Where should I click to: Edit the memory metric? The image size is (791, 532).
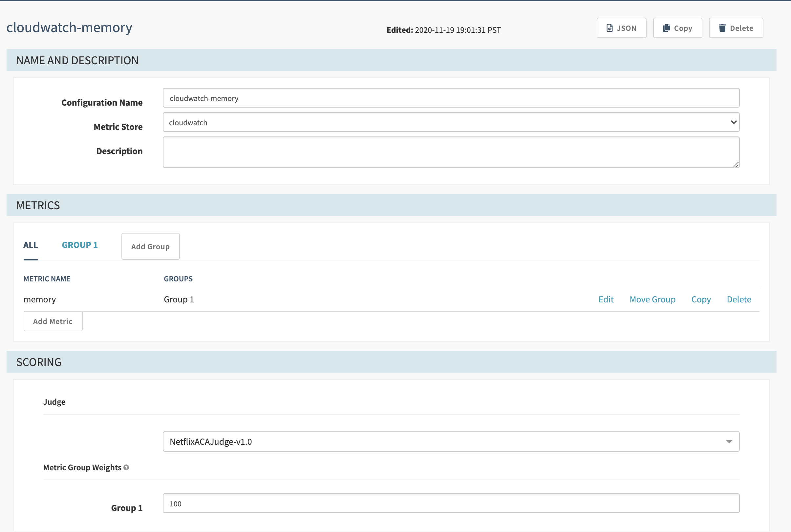coord(606,299)
